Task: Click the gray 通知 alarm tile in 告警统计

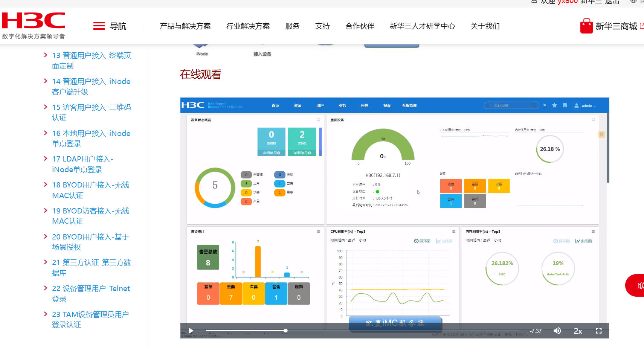Action: coord(299,293)
